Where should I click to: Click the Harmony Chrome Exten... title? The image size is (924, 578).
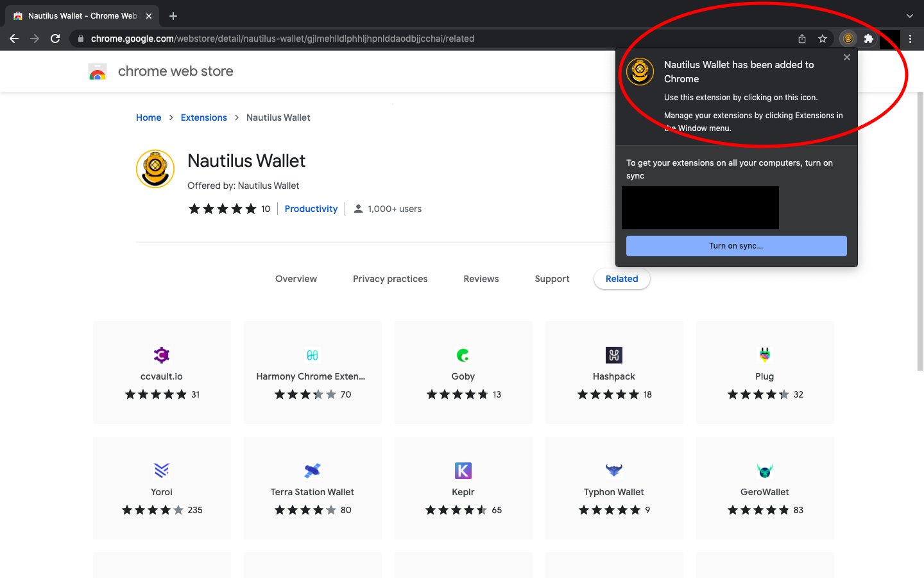point(311,376)
